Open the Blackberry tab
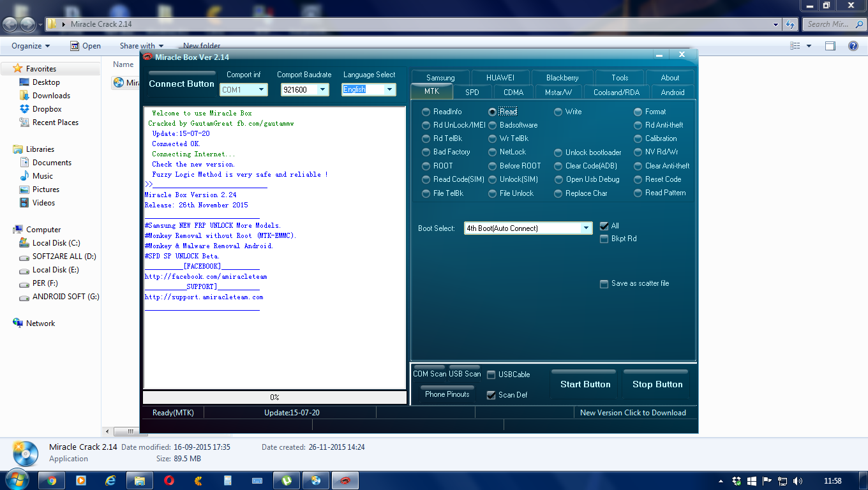The width and height of the screenshot is (868, 490). pyautogui.click(x=562, y=78)
